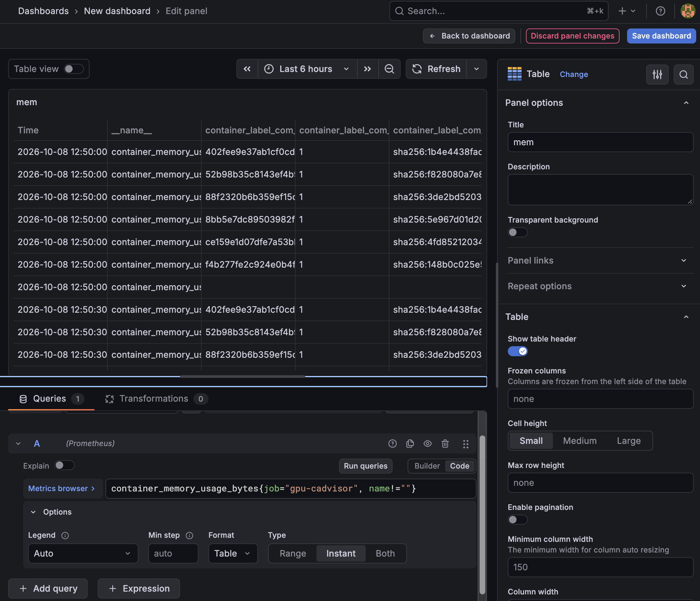Shift time range backward with double-left arrows
This screenshot has width=700, height=601.
click(247, 69)
